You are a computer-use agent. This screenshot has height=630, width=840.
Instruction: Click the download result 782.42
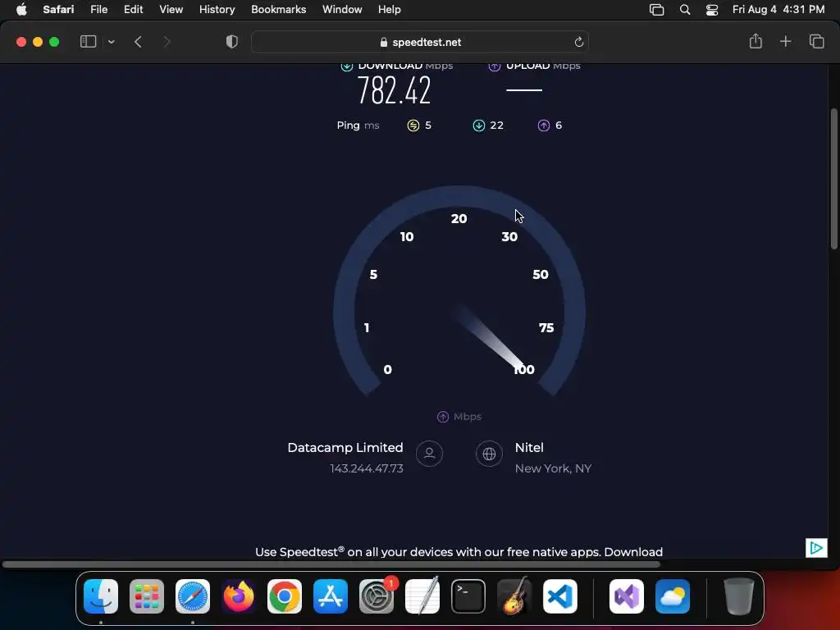pos(394,90)
